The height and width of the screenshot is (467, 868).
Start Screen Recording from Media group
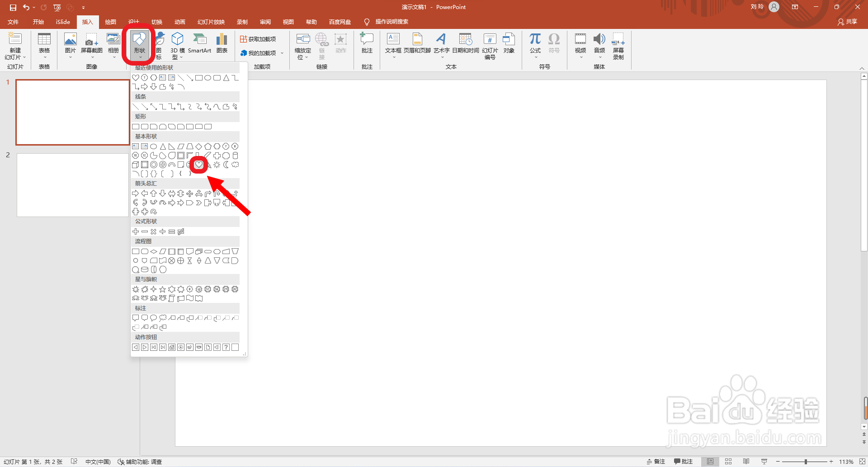tap(618, 46)
